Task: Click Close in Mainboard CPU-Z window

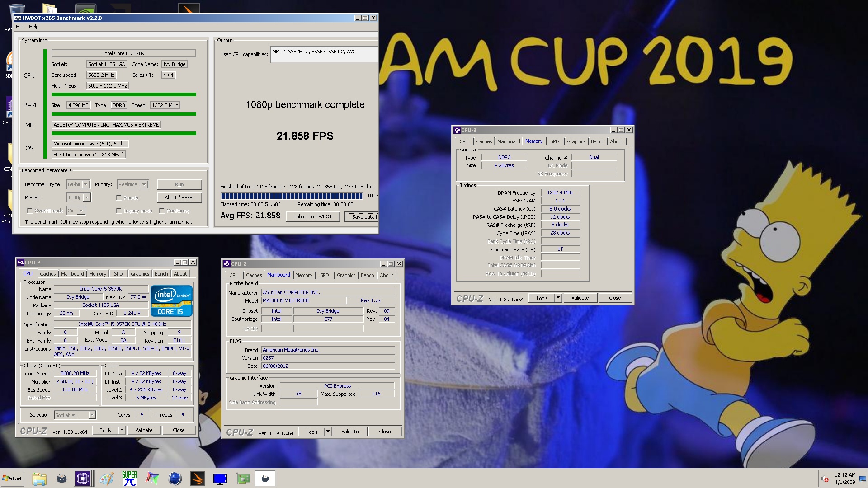Action: point(385,432)
